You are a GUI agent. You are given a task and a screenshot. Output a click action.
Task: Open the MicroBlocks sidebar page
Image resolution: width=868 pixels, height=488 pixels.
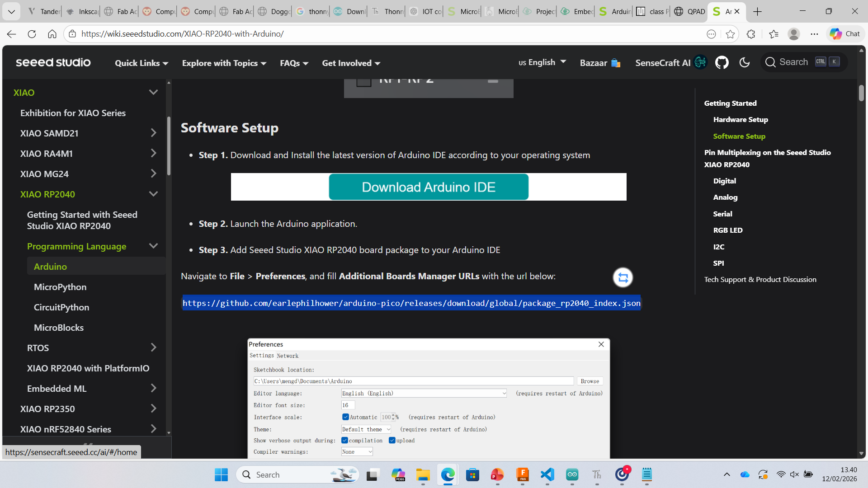59,328
